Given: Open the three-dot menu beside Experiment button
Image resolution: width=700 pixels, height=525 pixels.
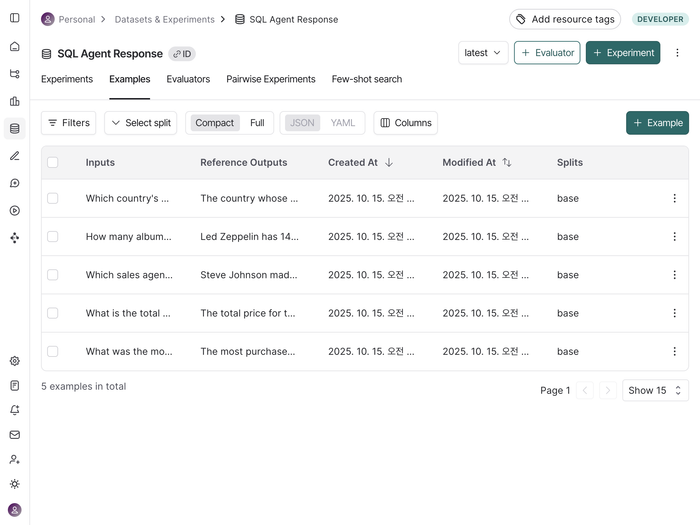Looking at the screenshot, I should (x=677, y=53).
